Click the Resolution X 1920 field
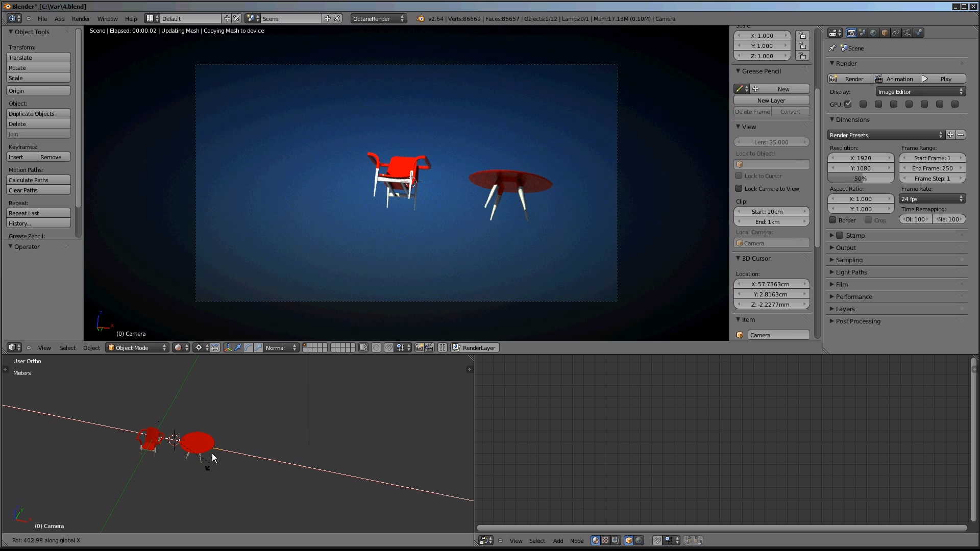This screenshot has width=980, height=551. [x=861, y=158]
